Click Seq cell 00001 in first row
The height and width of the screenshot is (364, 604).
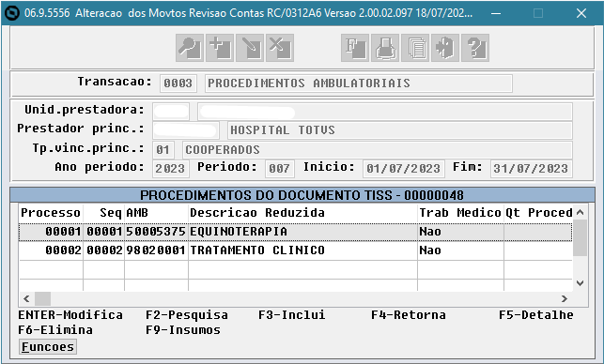point(104,232)
